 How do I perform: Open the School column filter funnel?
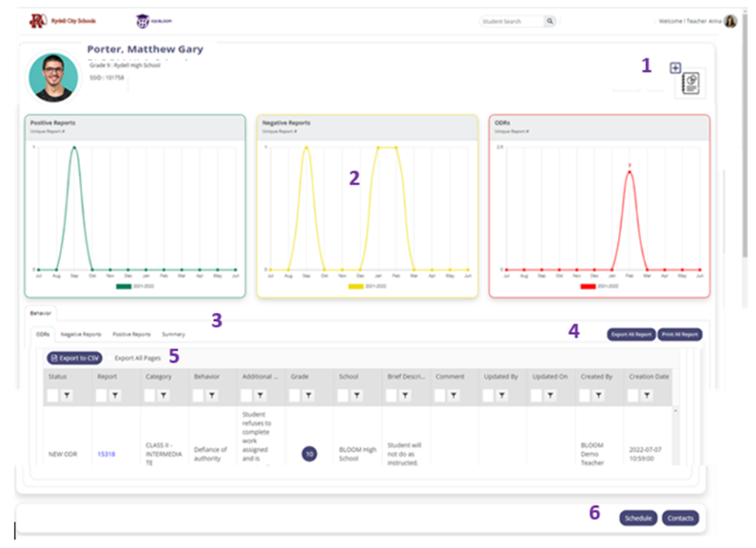coord(357,396)
